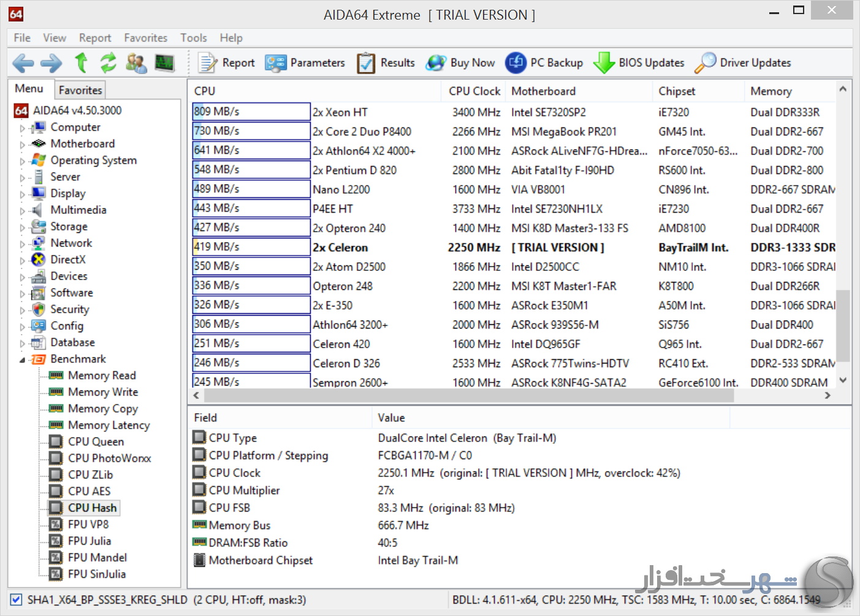Click the Forward arrow toolbar icon
This screenshot has width=860, height=616.
click(51, 63)
